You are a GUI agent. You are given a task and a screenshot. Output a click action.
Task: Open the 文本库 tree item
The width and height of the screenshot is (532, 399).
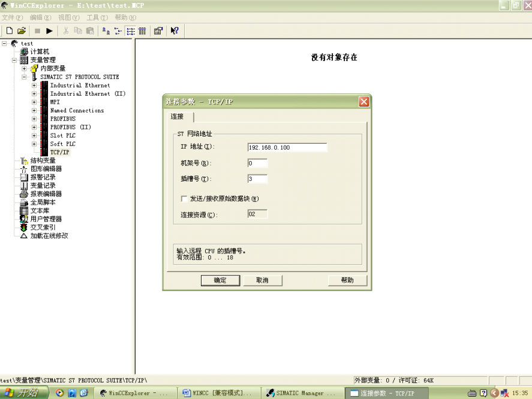[x=40, y=210]
